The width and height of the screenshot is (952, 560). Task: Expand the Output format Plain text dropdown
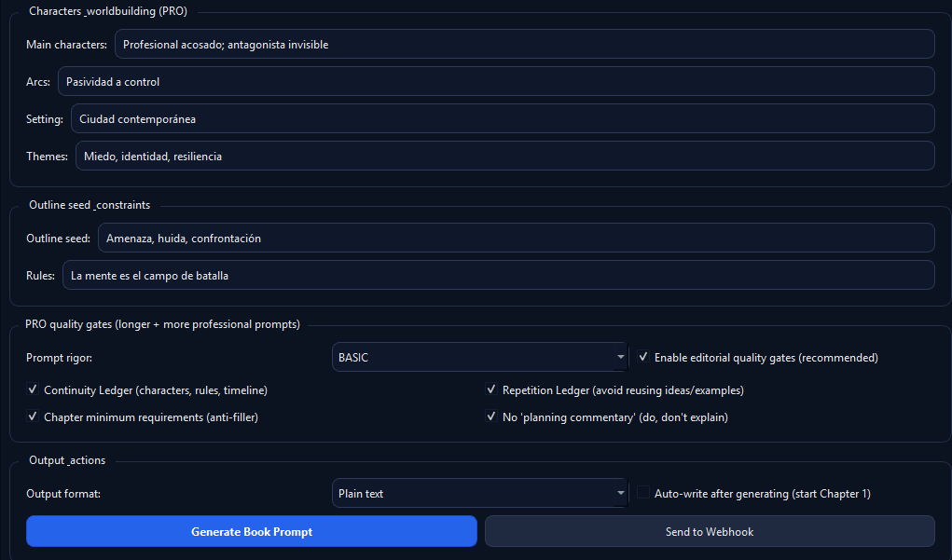click(480, 494)
